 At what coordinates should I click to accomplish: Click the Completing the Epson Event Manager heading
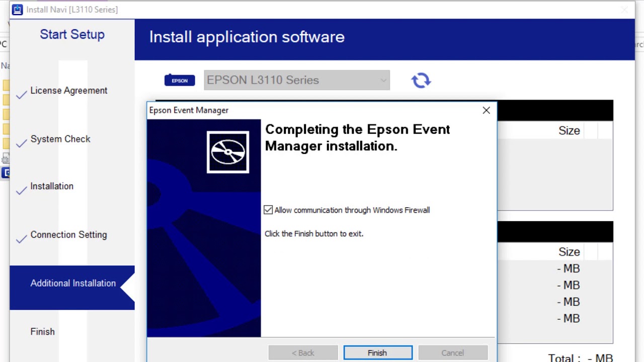click(x=357, y=137)
